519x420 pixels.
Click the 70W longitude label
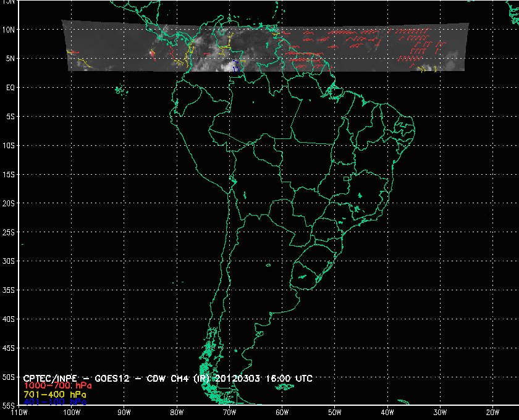tap(229, 413)
